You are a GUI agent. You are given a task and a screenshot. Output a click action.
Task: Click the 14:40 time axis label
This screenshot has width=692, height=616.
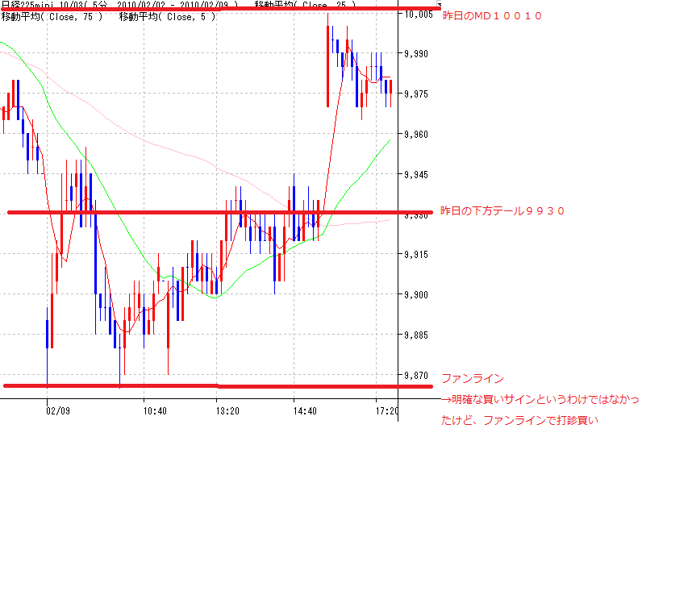click(304, 411)
